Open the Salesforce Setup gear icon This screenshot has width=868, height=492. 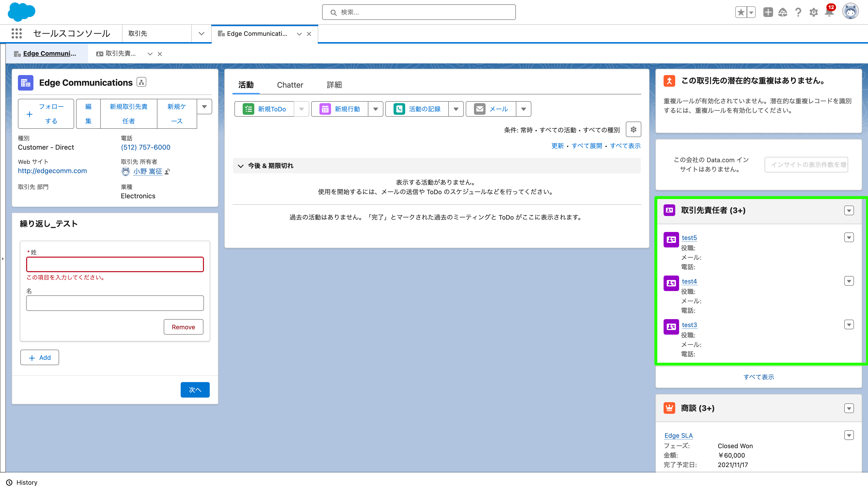click(x=814, y=12)
